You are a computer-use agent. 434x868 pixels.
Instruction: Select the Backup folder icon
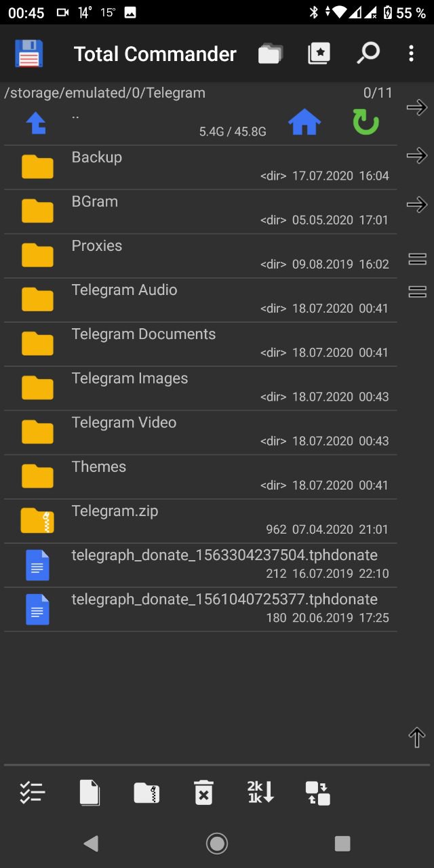pos(37,167)
